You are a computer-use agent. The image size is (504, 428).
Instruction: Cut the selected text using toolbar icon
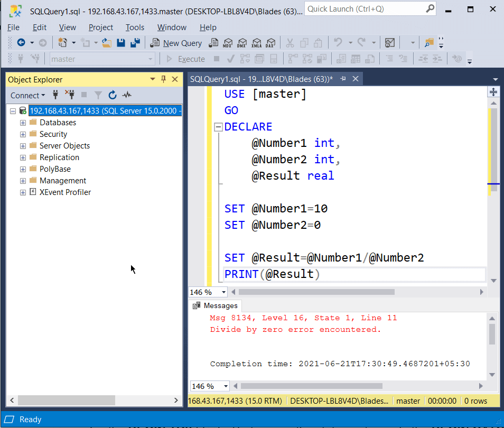(290, 43)
